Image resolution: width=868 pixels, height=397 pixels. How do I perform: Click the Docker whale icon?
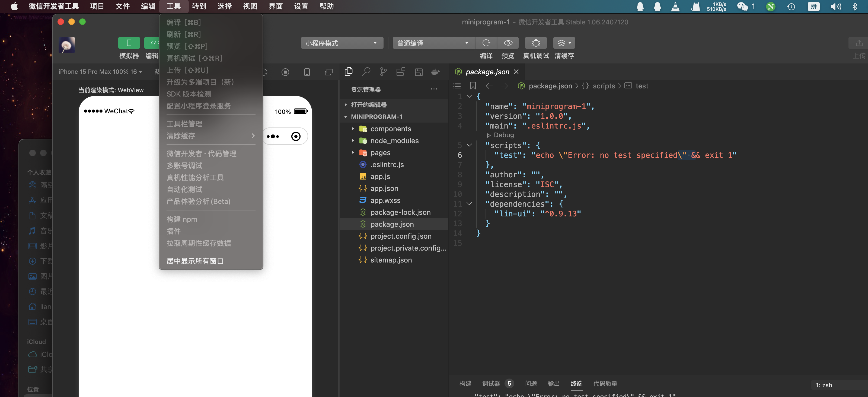point(435,72)
